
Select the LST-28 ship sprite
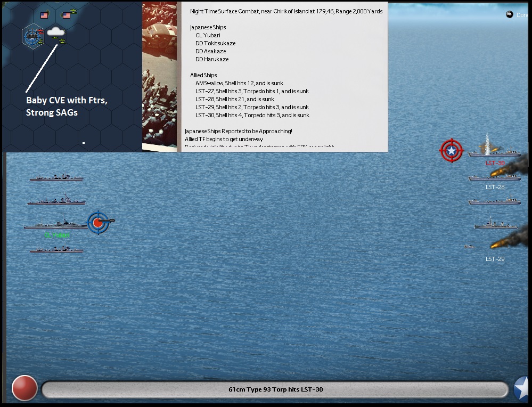[x=494, y=177]
